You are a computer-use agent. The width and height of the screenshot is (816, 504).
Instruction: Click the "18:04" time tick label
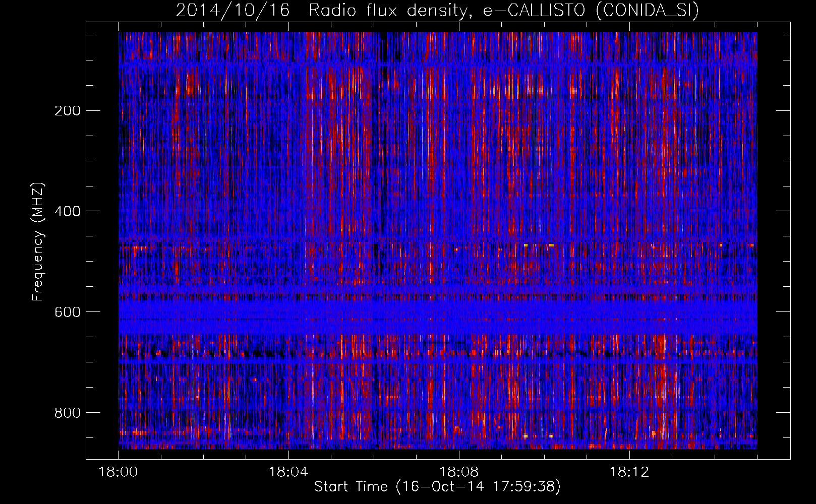point(288,472)
